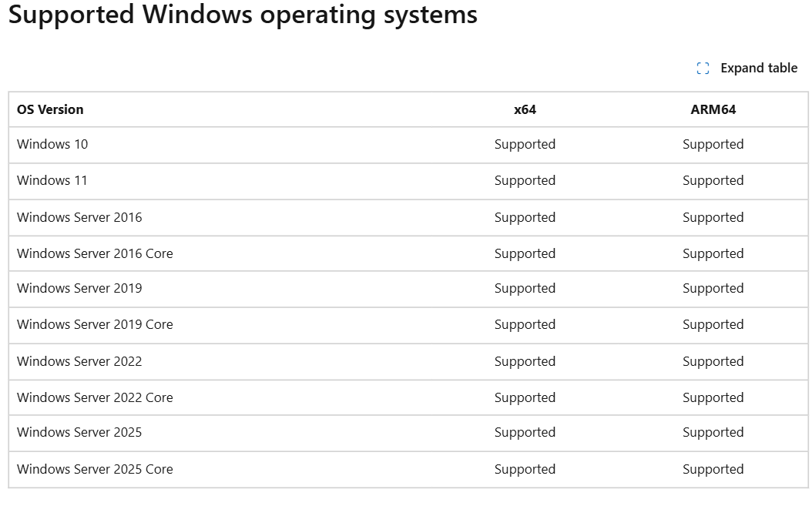This screenshot has height=506, width=812.
Task: Select the OS Version column header
Action: [x=49, y=109]
